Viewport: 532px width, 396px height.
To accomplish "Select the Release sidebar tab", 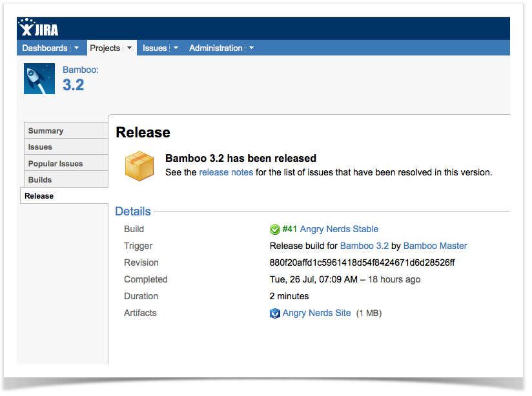I will tap(39, 196).
